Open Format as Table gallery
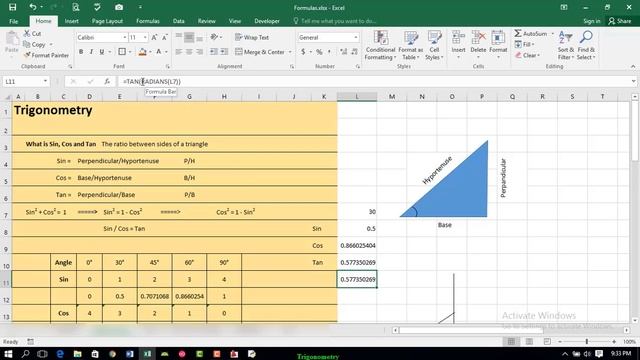 tap(411, 46)
